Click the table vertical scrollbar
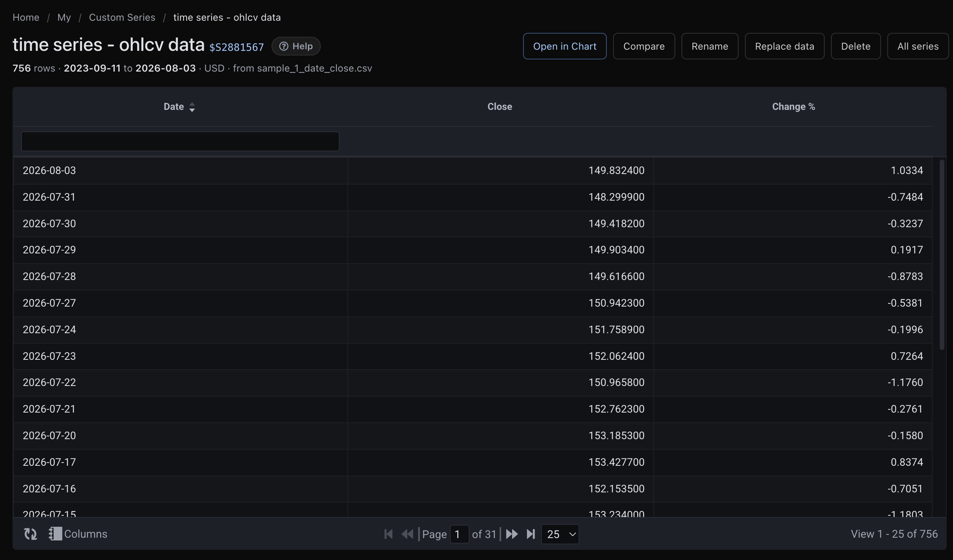953x560 pixels. click(942, 254)
